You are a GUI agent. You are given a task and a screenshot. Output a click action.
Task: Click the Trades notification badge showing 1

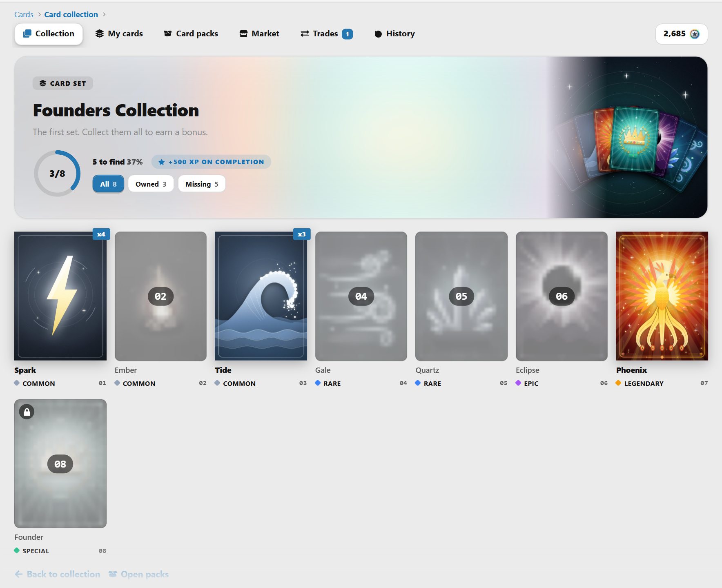[x=348, y=34]
